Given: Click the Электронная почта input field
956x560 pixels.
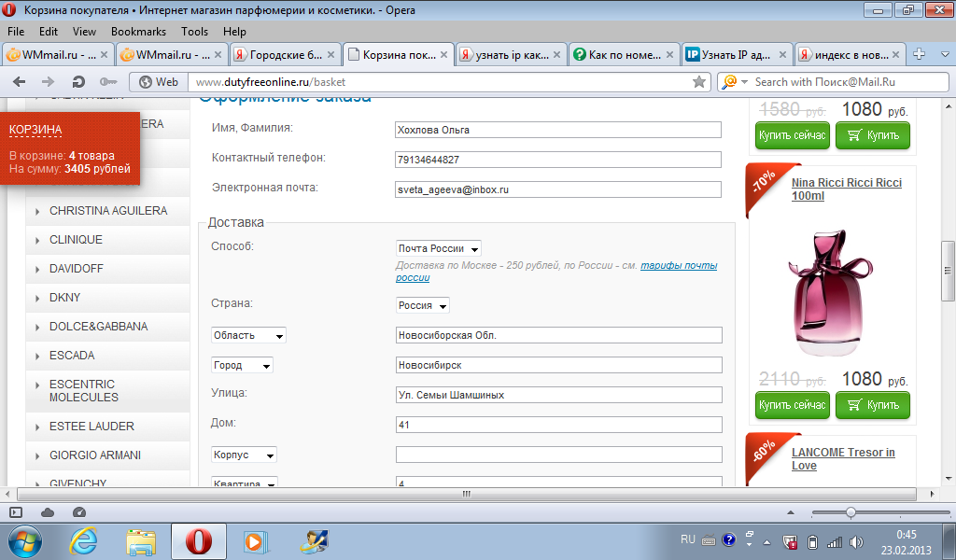Looking at the screenshot, I should [558, 189].
